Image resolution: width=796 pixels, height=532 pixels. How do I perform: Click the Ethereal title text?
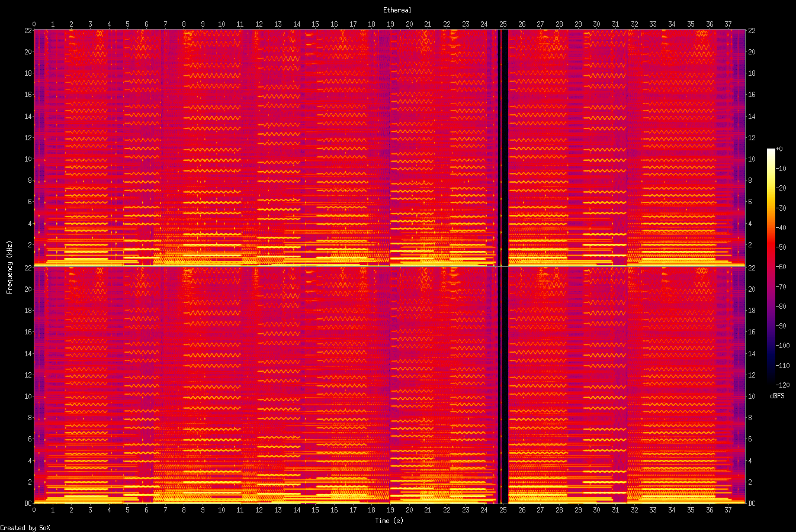397,10
